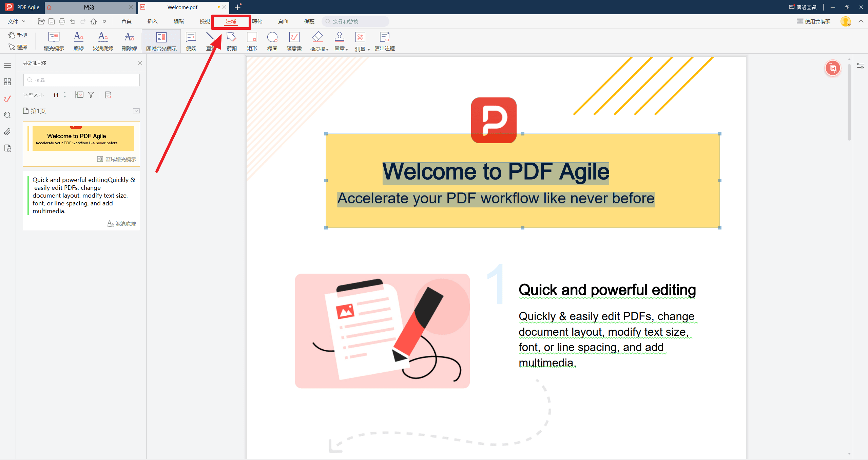Image resolution: width=868 pixels, height=460 pixels.
Task: Click 匯出注釋 export annotations
Action: [384, 41]
